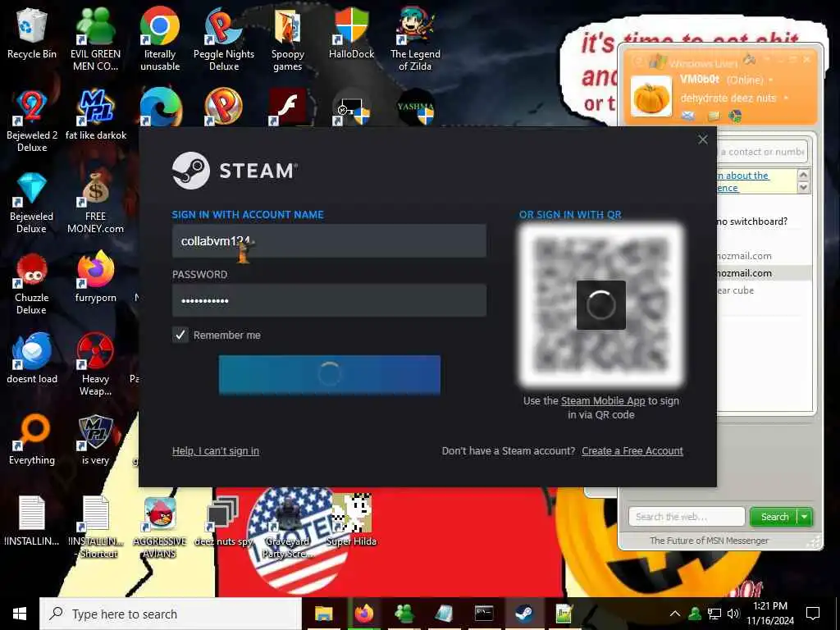Click the Steam account name field

(x=329, y=241)
